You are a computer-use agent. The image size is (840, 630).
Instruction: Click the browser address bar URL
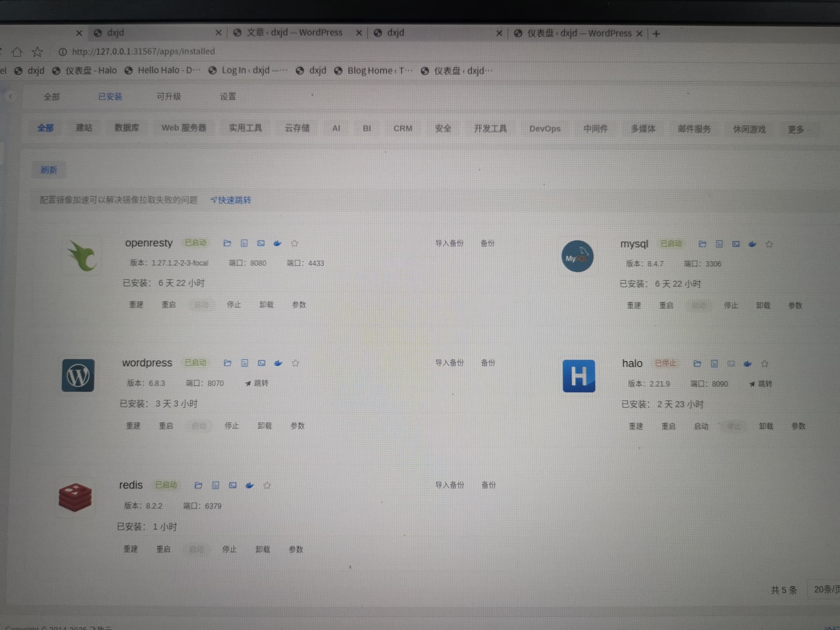click(x=143, y=52)
